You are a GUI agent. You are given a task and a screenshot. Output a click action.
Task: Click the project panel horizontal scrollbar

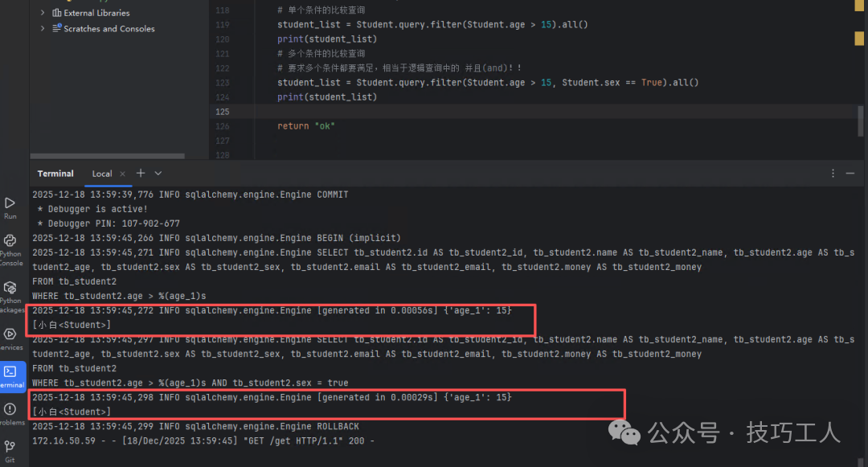pos(108,156)
